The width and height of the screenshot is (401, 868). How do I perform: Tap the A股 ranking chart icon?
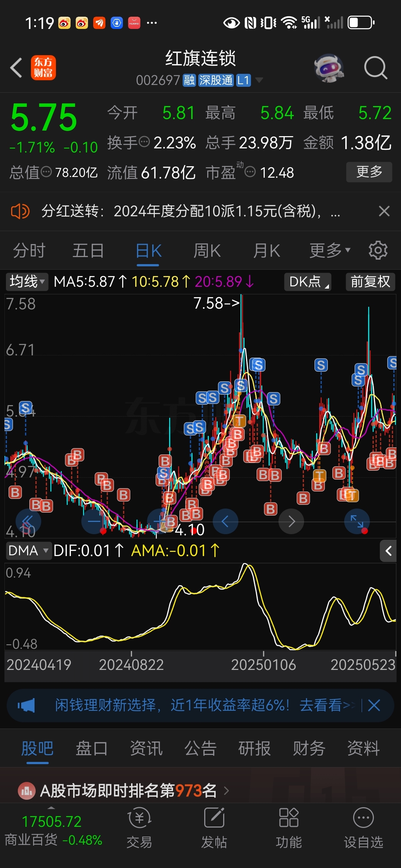tap(27, 790)
